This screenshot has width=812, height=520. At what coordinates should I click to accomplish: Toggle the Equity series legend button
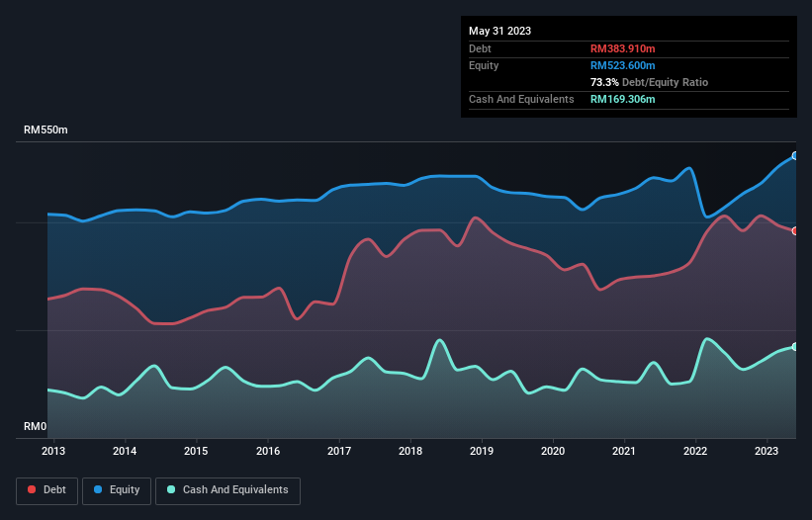117,490
